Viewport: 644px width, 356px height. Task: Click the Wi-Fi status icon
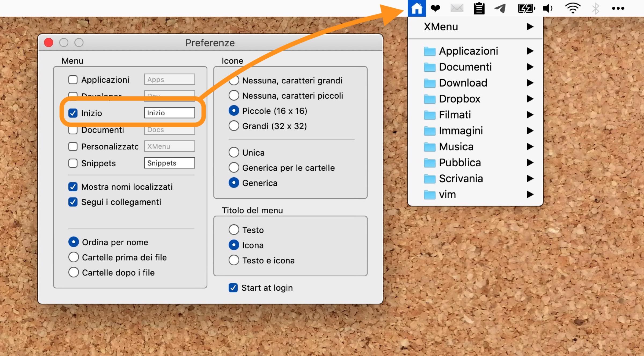tap(573, 8)
